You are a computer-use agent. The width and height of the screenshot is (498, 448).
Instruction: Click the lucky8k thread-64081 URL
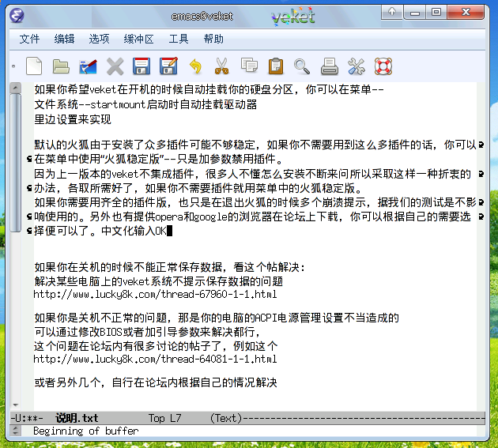pos(155,359)
